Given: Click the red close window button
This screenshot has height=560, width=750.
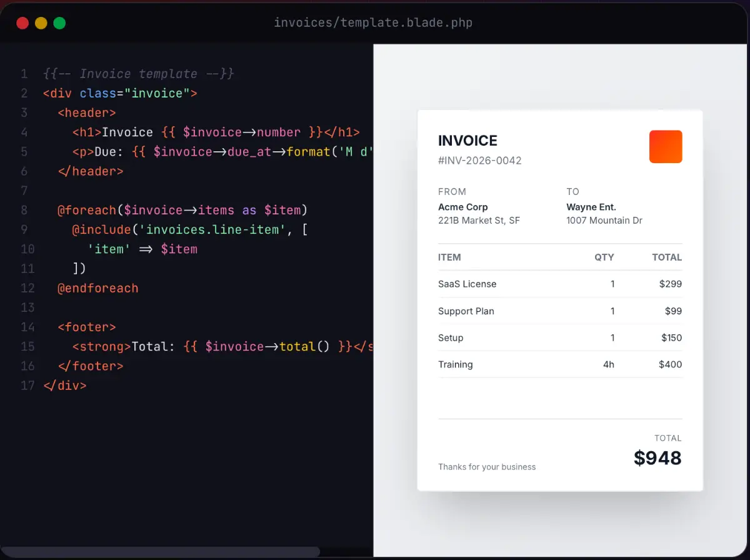Looking at the screenshot, I should pyautogui.click(x=22, y=23).
